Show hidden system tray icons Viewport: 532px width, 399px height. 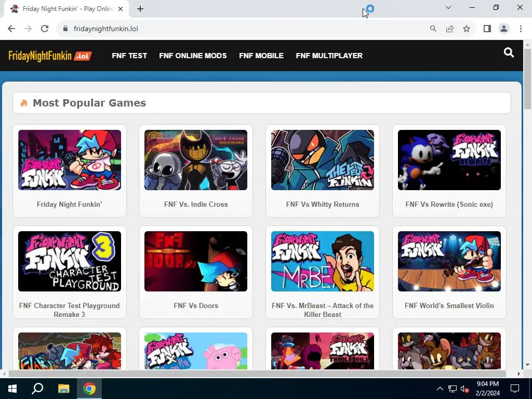(440, 389)
